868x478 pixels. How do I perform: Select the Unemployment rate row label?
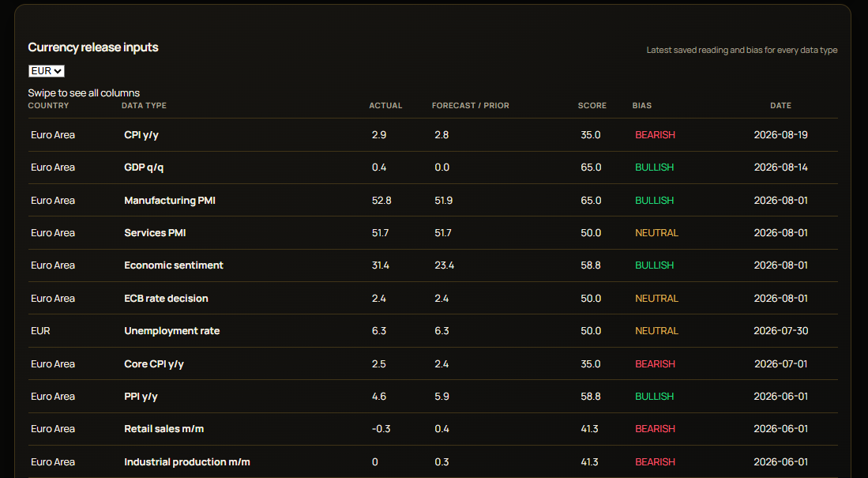tap(172, 331)
